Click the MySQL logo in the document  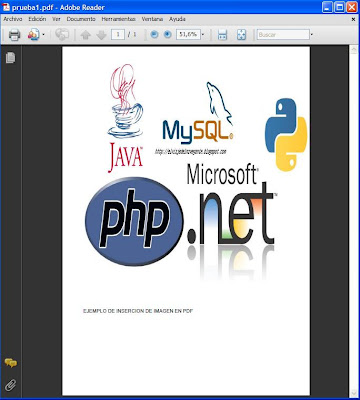(x=198, y=112)
